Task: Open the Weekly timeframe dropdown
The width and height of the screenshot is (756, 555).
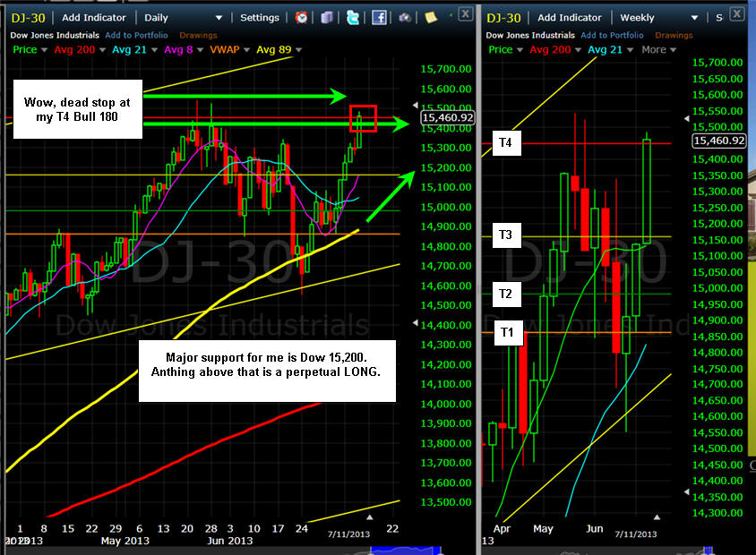Action: coord(694,18)
